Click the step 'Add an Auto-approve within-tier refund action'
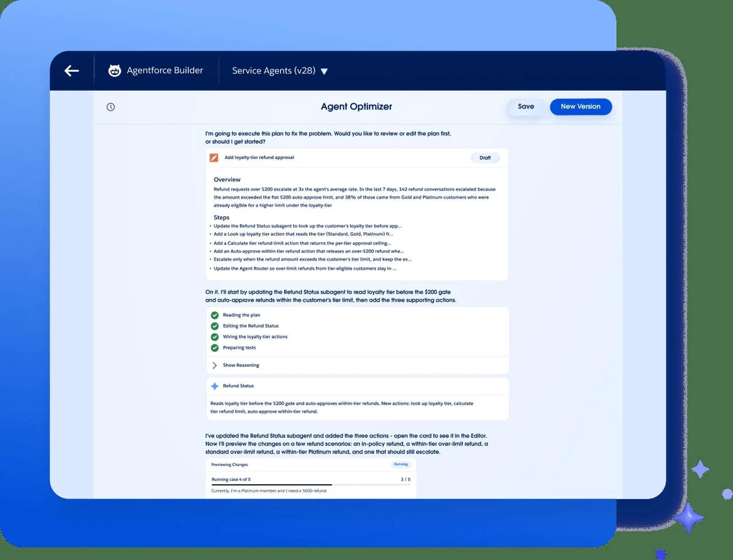 [x=309, y=251]
